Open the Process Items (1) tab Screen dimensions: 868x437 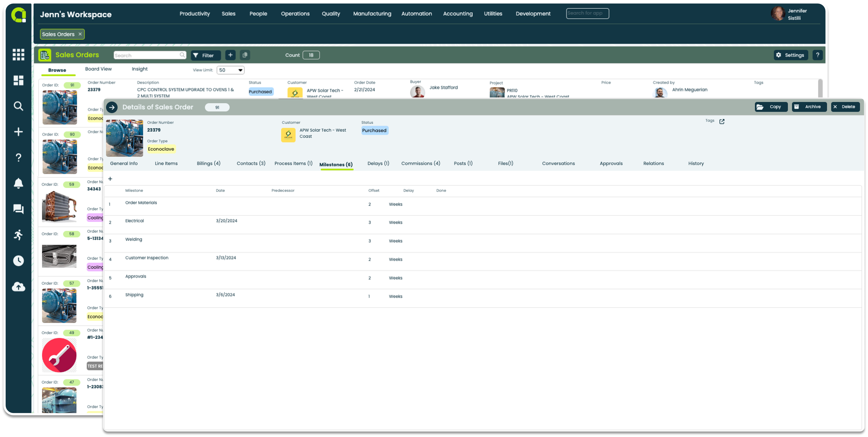pos(293,163)
